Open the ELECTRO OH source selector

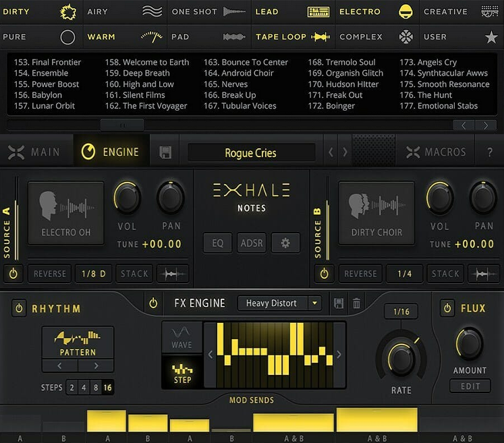[x=66, y=213]
